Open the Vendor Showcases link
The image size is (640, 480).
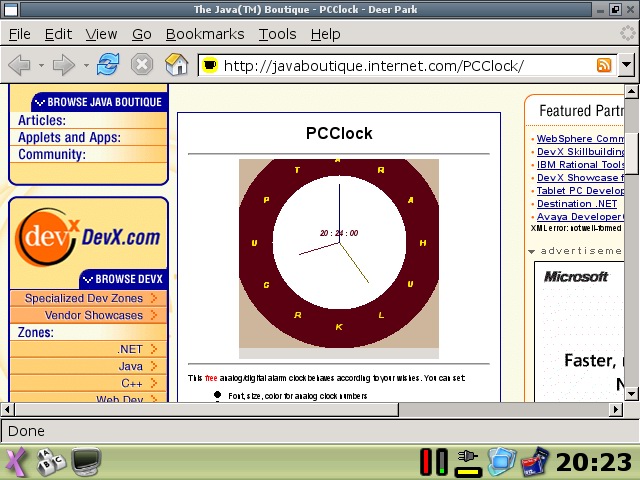point(94,315)
